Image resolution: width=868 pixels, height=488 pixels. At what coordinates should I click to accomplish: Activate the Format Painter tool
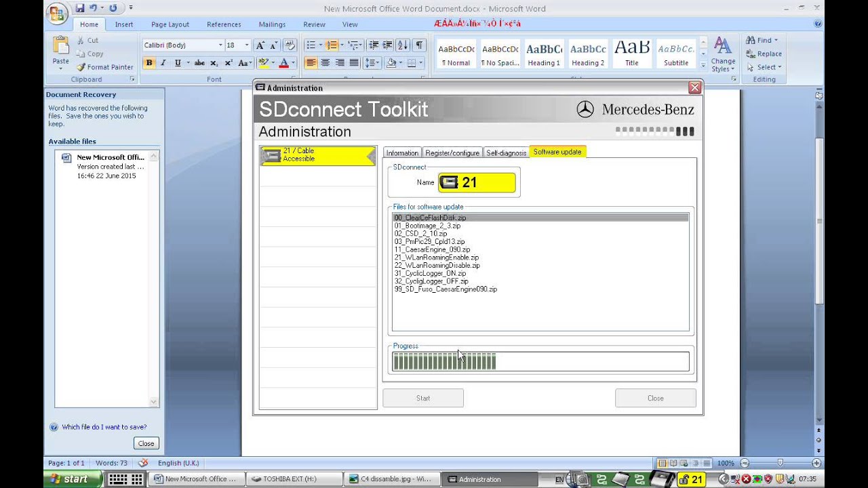105,67
